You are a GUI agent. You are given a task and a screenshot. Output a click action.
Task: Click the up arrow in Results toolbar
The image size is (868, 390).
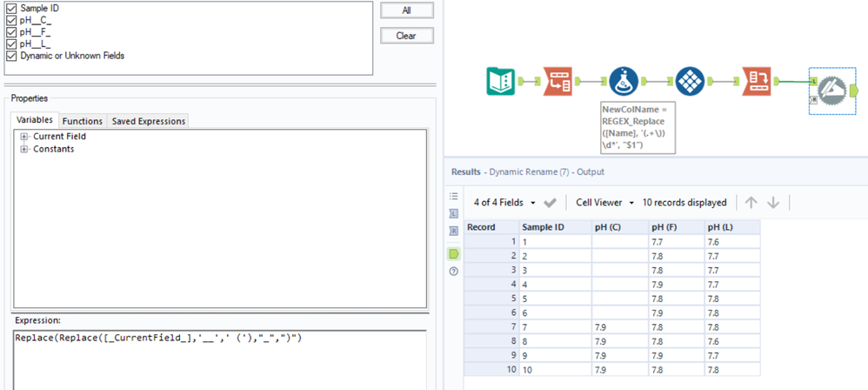(x=751, y=203)
